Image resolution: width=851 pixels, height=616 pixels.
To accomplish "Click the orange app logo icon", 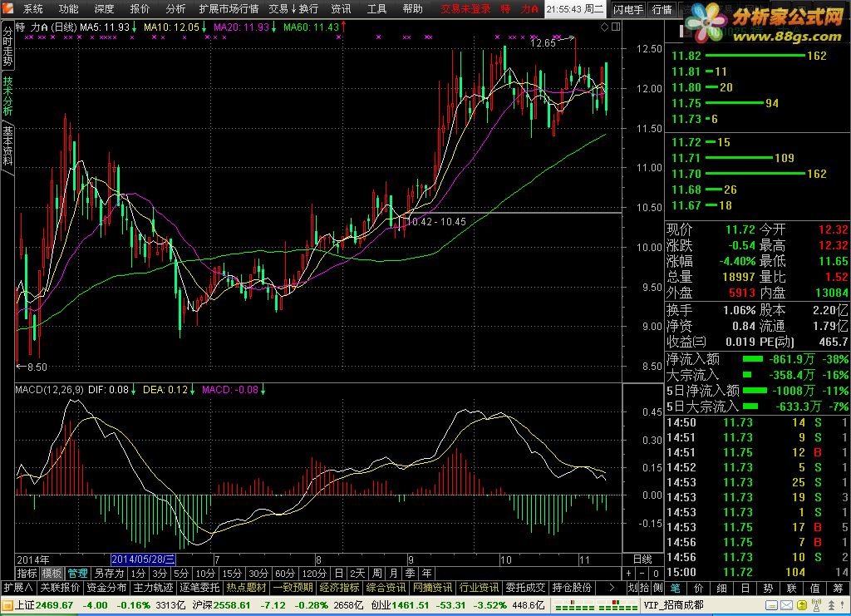I will point(7,8).
